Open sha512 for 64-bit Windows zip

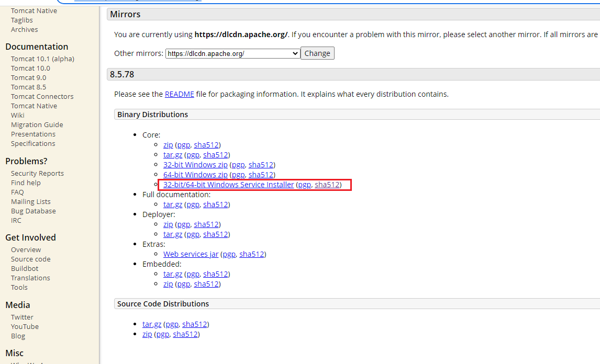[261, 175]
